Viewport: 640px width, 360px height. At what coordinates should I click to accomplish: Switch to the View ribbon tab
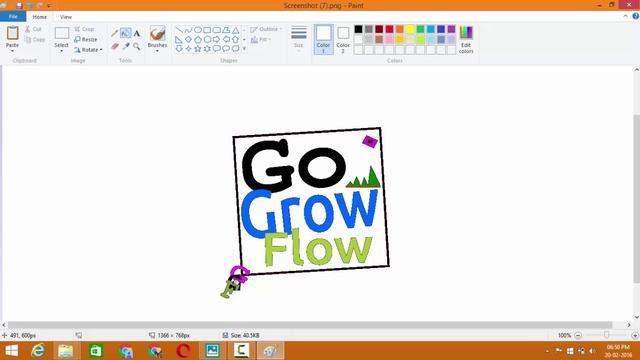click(66, 17)
